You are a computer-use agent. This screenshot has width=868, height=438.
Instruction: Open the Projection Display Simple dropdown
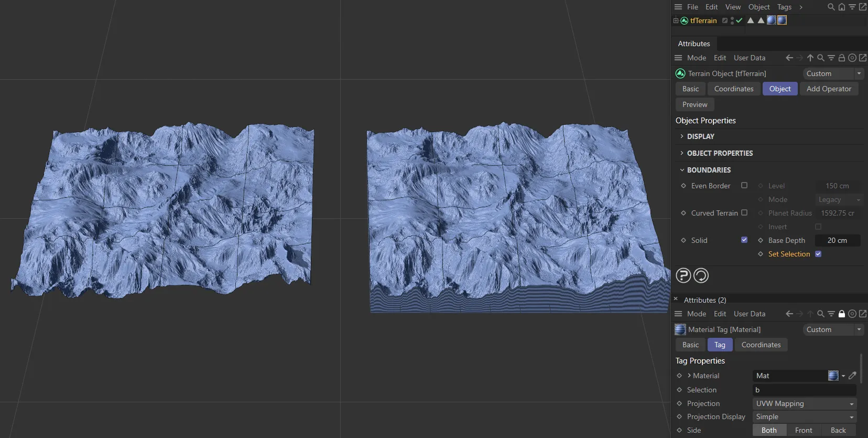pyautogui.click(x=805, y=416)
